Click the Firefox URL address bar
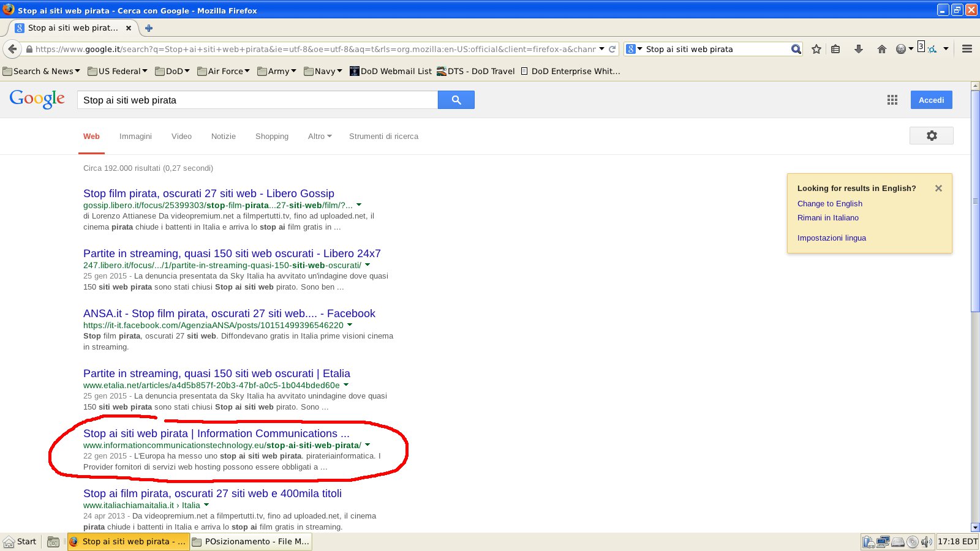 pyautogui.click(x=314, y=49)
